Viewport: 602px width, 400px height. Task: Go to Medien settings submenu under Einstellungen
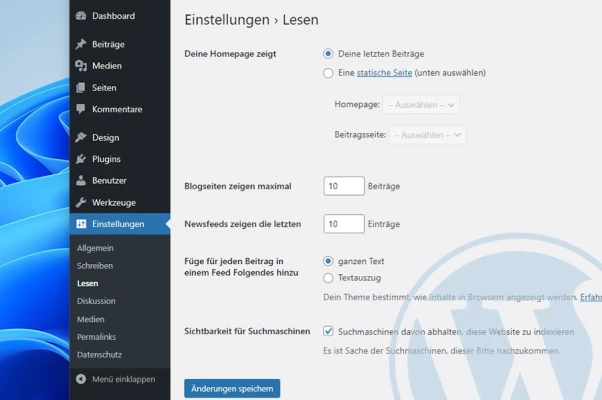pyautogui.click(x=91, y=319)
